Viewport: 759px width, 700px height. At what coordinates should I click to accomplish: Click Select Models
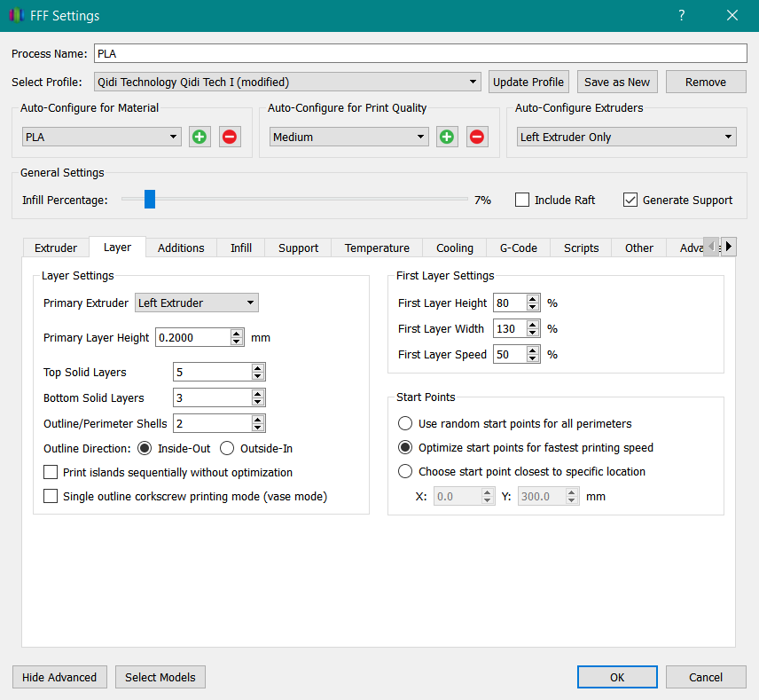[160, 677]
